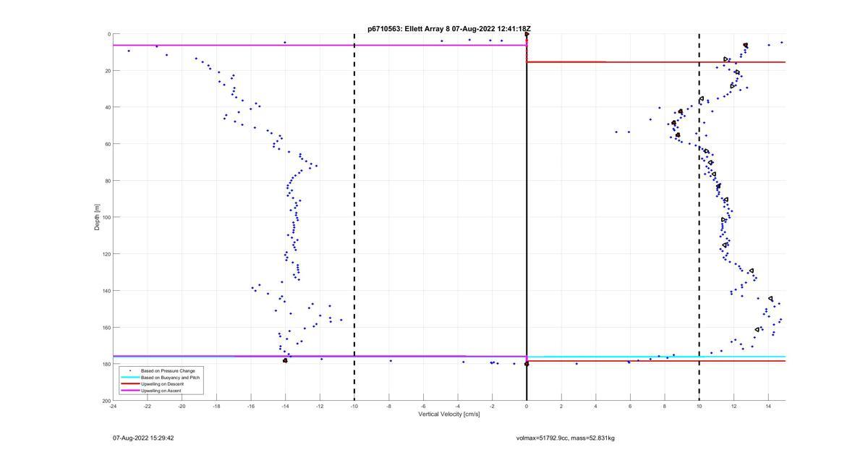Click the depth-axis tick label '140'
This screenshot has width=868, height=450.
pos(106,291)
